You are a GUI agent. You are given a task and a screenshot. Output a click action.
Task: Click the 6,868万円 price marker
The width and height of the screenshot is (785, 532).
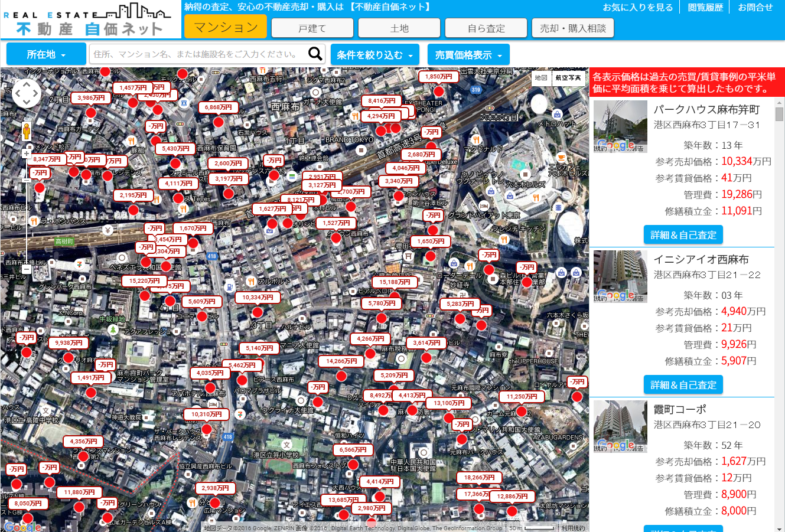[x=219, y=107]
